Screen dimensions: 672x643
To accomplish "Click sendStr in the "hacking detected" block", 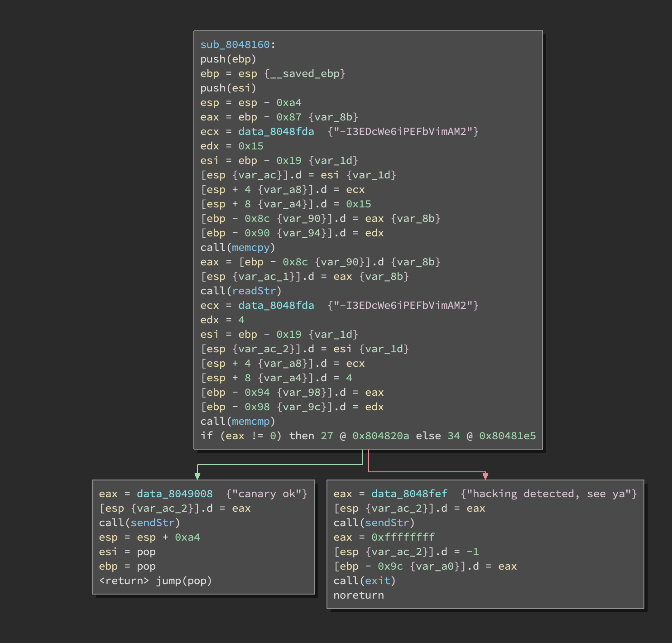I will 387,523.
